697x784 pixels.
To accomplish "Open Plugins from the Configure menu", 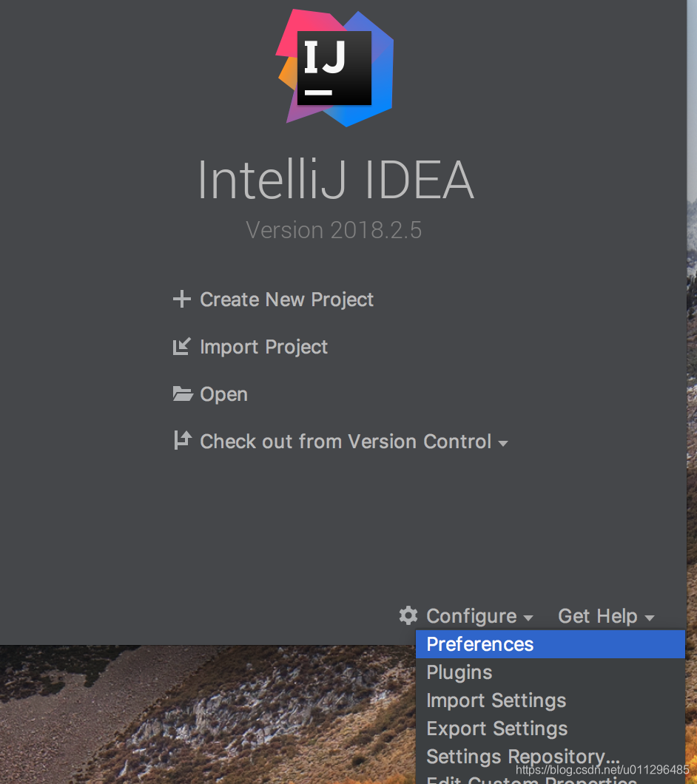I will 550,672.
